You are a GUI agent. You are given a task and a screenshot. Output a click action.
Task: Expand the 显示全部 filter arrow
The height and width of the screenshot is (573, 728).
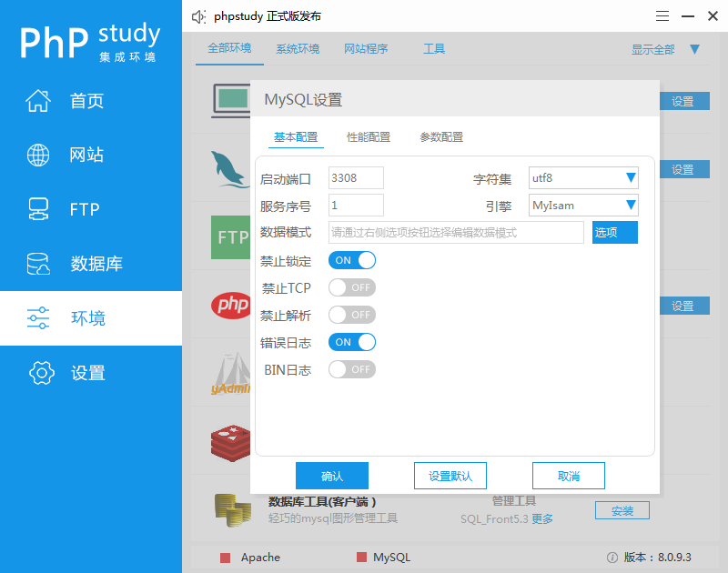click(694, 49)
